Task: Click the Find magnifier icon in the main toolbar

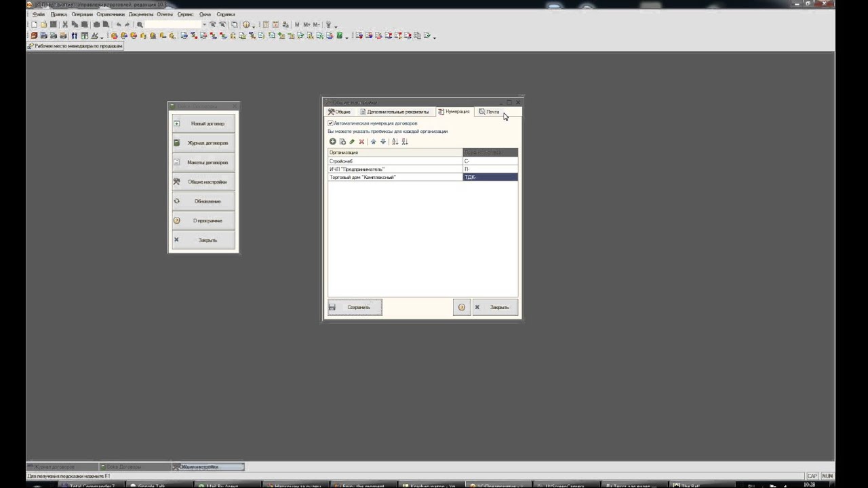Action: pos(140,24)
